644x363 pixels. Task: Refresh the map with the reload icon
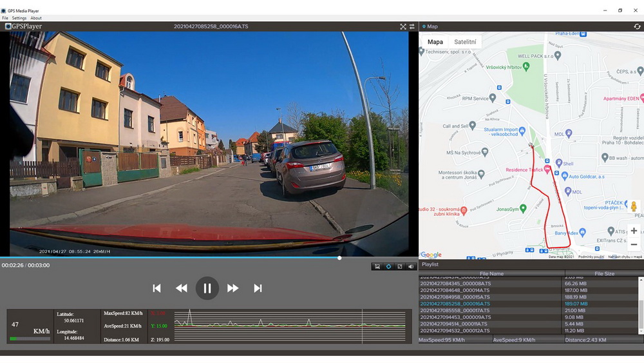tap(637, 26)
